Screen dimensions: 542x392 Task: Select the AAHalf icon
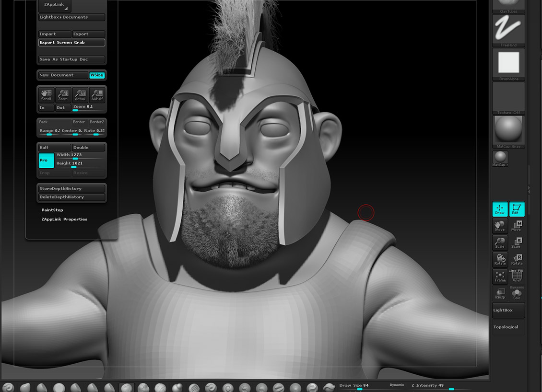pyautogui.click(x=97, y=94)
